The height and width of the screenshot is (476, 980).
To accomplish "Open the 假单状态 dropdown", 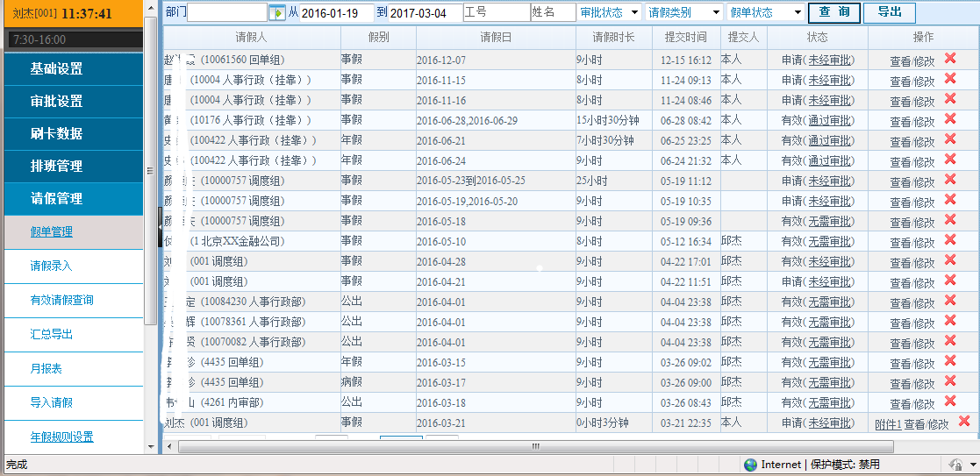I will pos(765,13).
